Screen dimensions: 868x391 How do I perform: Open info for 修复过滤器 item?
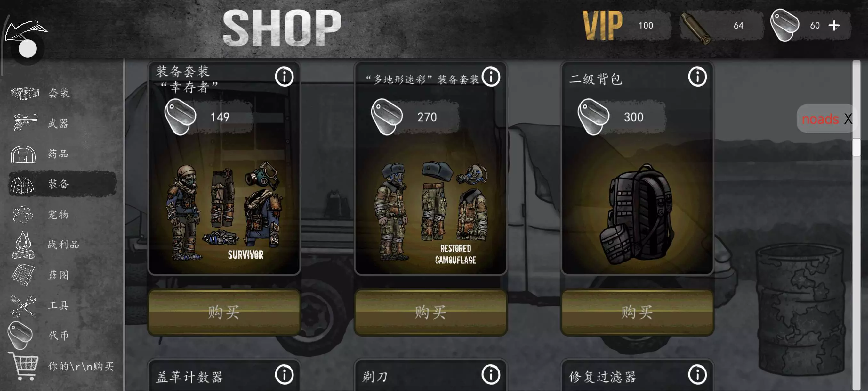[x=697, y=374]
